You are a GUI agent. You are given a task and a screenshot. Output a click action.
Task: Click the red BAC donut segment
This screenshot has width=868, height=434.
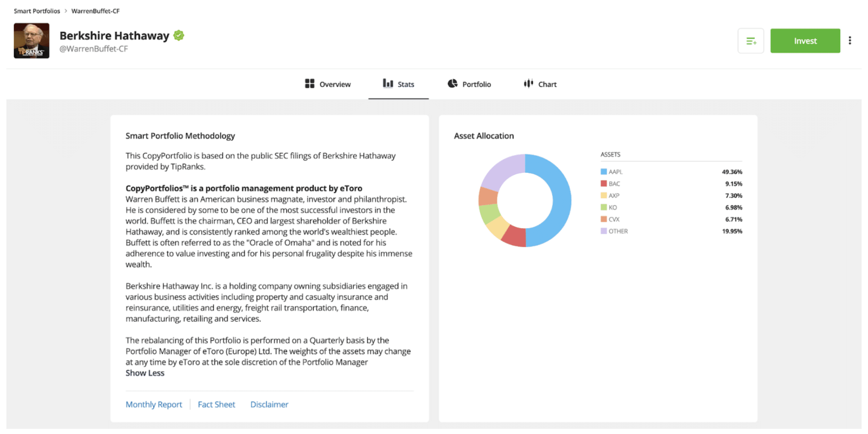coord(515,236)
